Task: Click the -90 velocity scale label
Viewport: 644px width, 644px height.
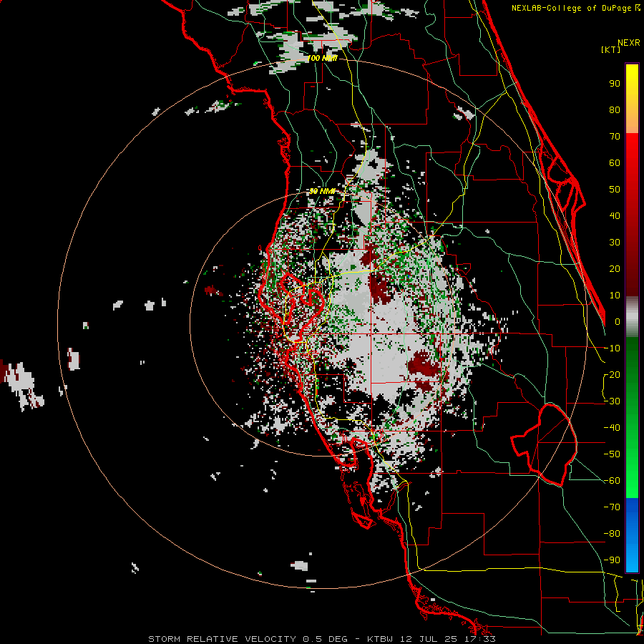Action: coord(612,560)
